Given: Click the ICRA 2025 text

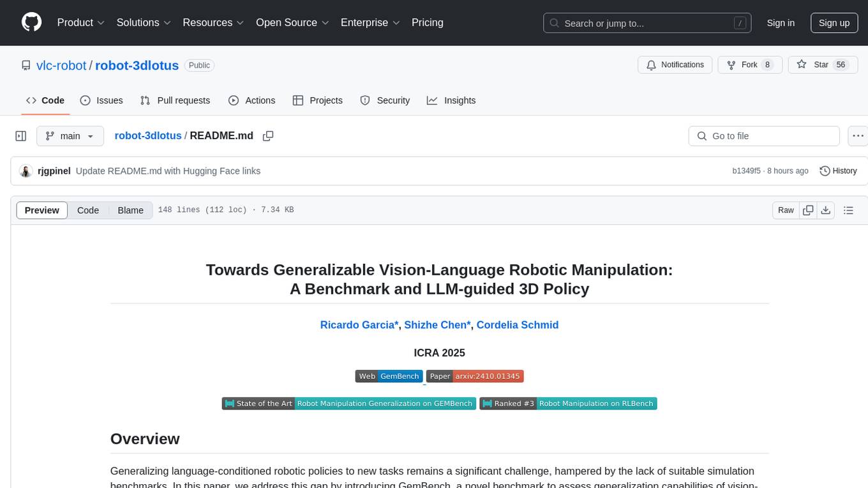Looking at the screenshot, I should pos(439,353).
